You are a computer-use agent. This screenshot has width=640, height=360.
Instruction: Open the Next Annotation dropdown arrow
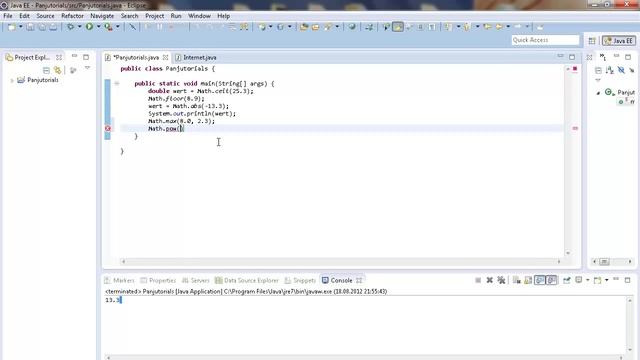(458, 27)
